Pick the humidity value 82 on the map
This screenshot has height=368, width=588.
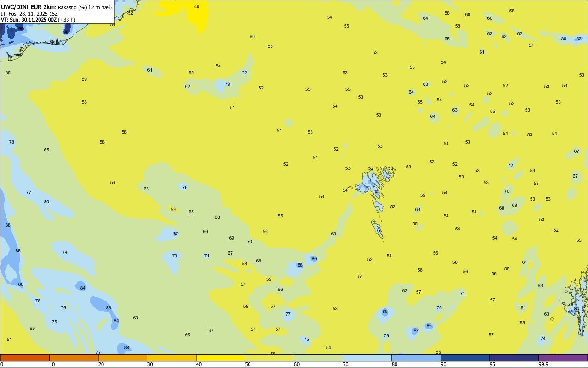pos(176,234)
